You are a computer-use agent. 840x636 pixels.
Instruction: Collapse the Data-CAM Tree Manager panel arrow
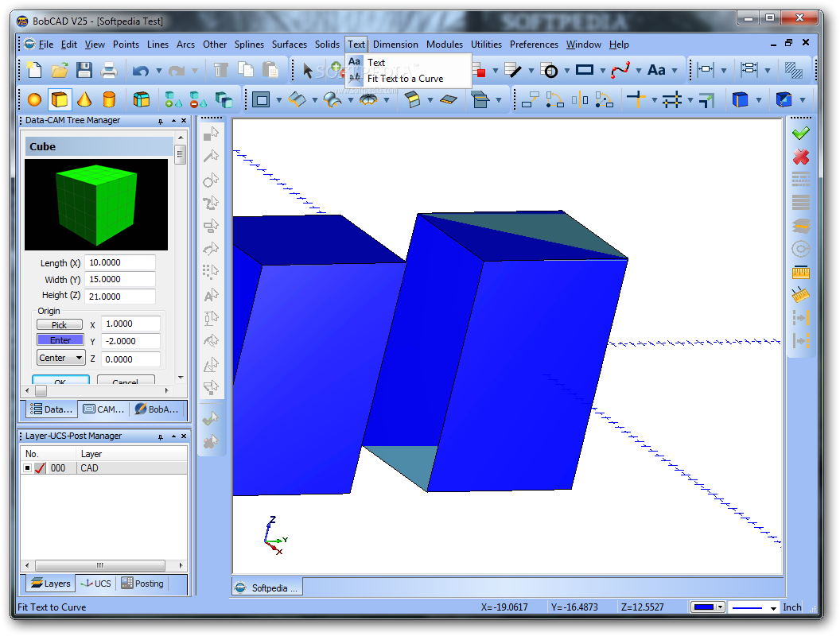click(x=173, y=121)
